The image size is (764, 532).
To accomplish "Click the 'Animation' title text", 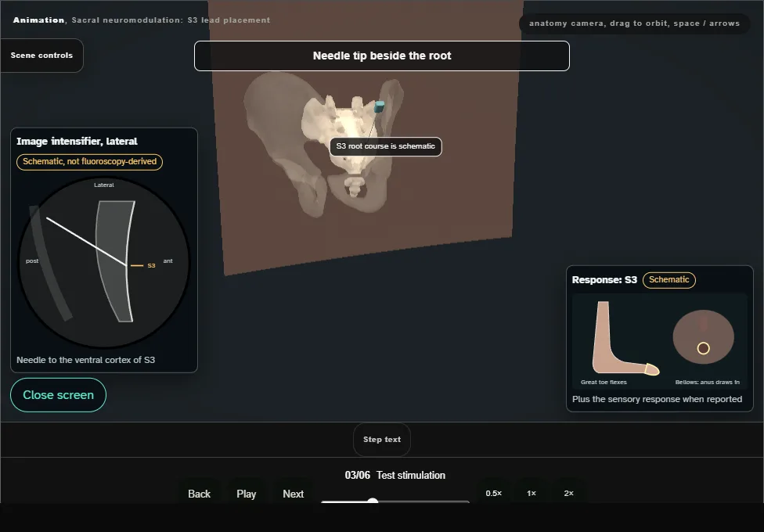I will tap(38, 20).
